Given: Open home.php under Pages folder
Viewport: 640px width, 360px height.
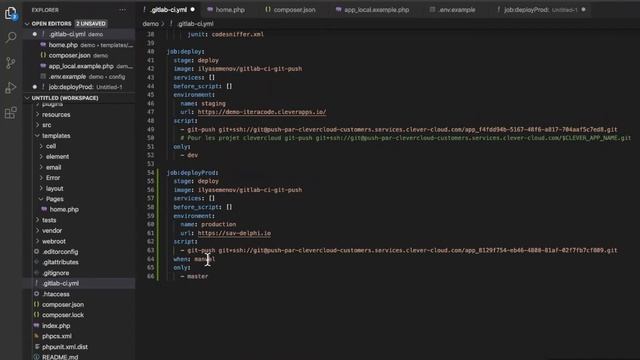Looking at the screenshot, I should point(64,209).
